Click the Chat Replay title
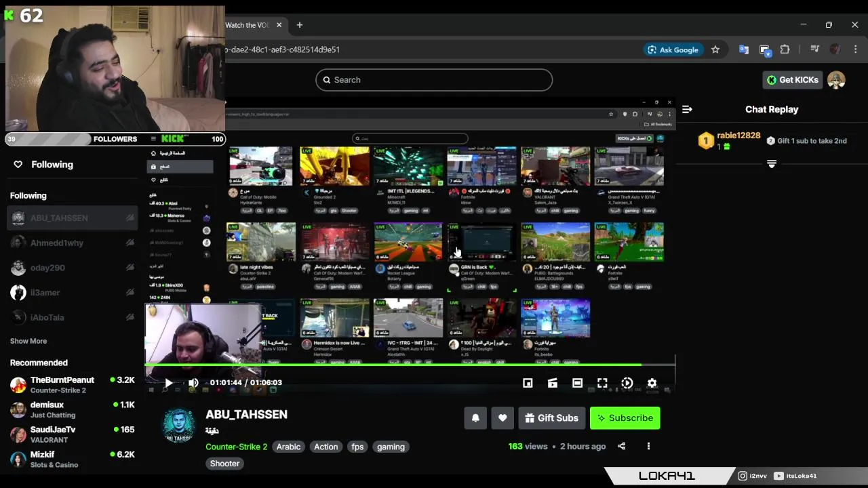 click(772, 109)
